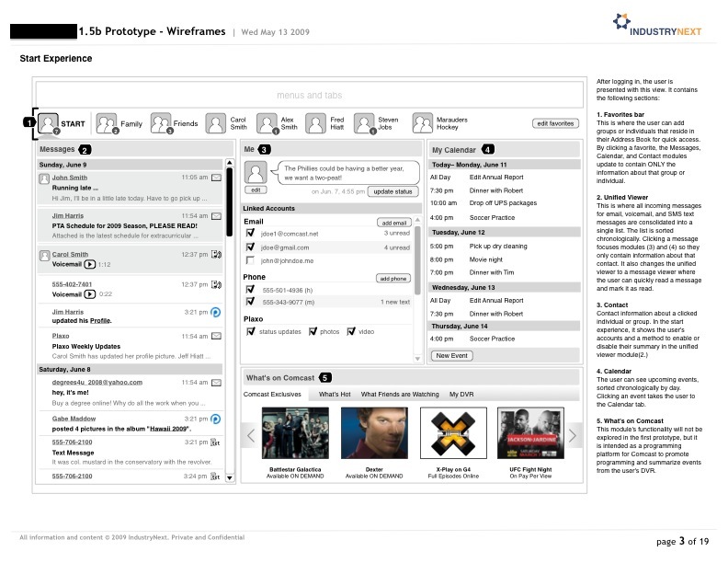Click the Messages list scroll down arrow
Screen dimensions: 728x563
pyautogui.click(x=230, y=477)
